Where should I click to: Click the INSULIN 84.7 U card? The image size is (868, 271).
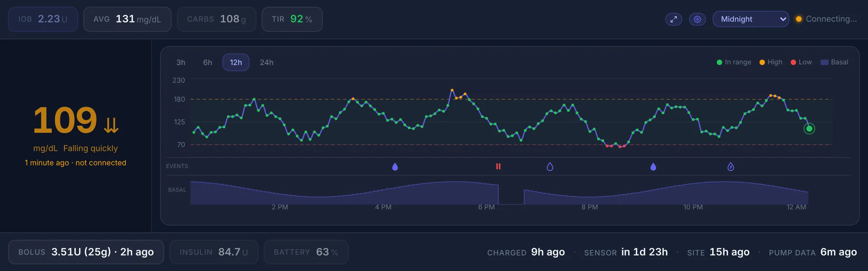214,252
